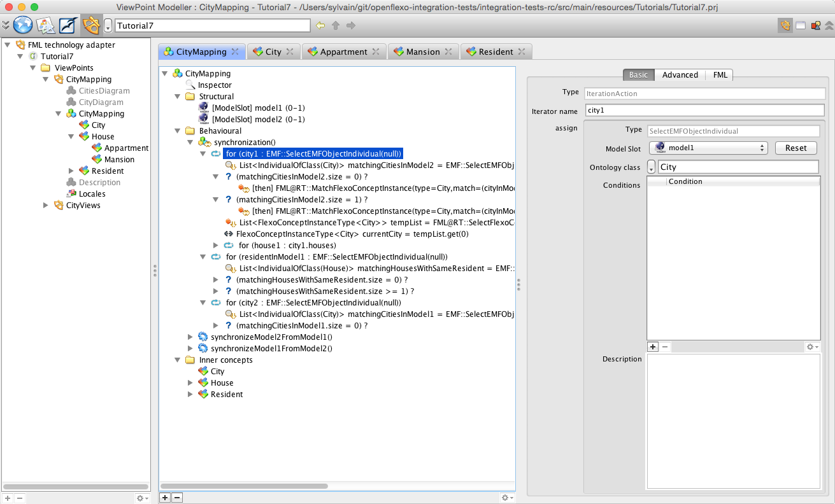
Task: Expand the for (house1 : city1.houses) node
Action: [216, 245]
